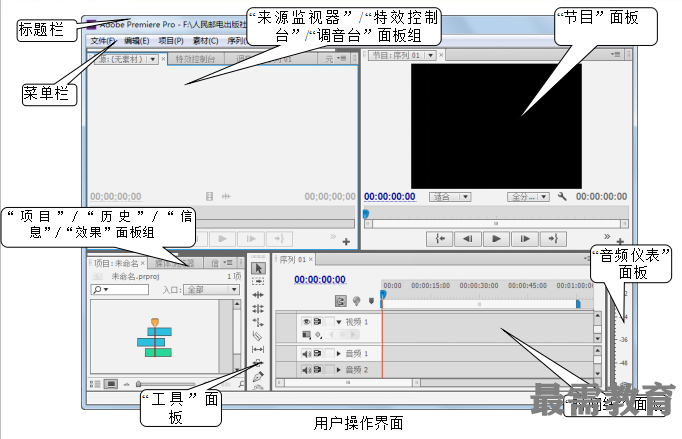The image size is (682, 439).
Task: Click Program monitor step back button
Action: tap(468, 239)
